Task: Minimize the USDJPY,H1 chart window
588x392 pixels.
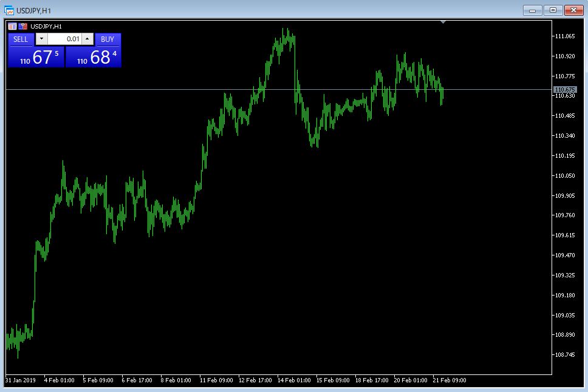Action: (x=533, y=10)
